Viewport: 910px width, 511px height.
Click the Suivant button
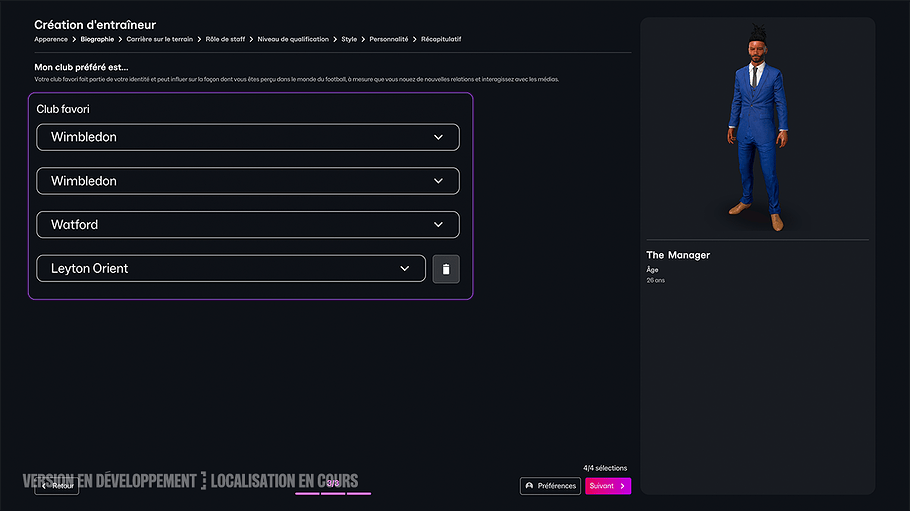point(608,486)
